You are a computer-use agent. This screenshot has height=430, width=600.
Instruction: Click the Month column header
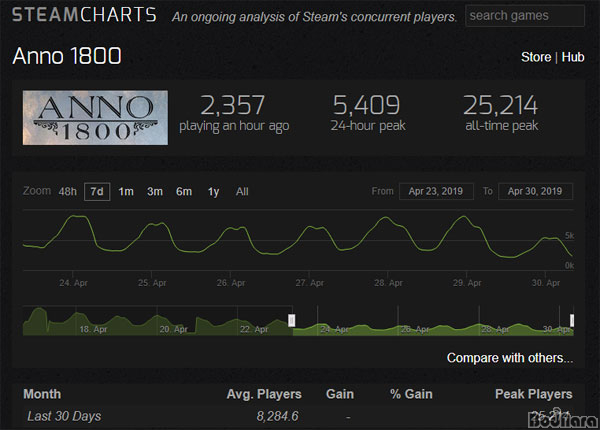(x=42, y=394)
